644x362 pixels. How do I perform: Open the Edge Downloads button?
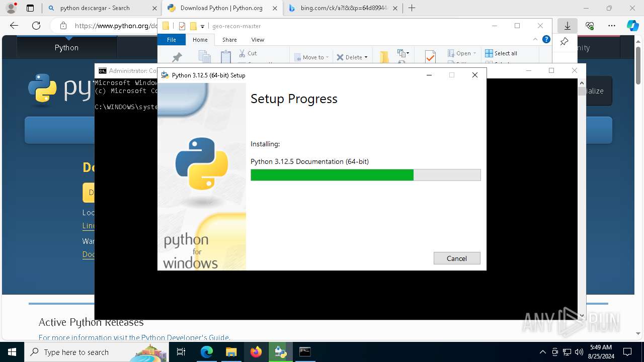[567, 26]
